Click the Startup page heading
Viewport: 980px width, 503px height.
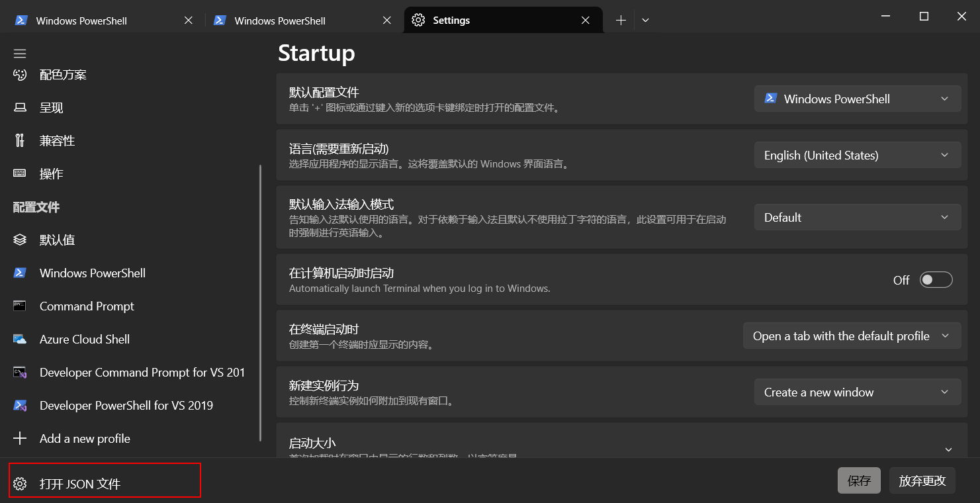316,53
